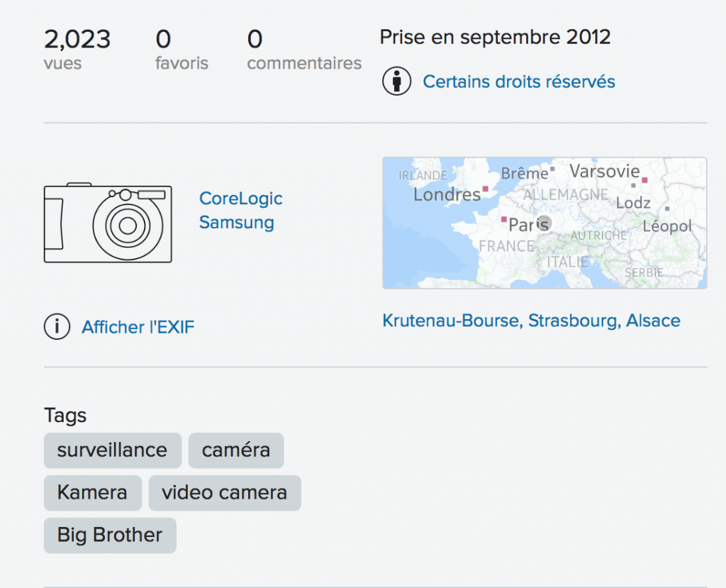Image resolution: width=726 pixels, height=588 pixels.
Task: Open Certains droits réservés license link
Action: tap(519, 82)
